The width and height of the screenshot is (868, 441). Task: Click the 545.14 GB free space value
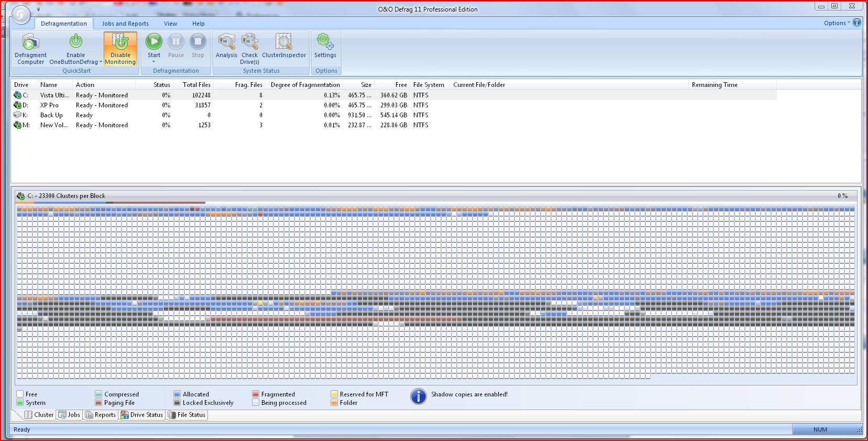pos(394,115)
